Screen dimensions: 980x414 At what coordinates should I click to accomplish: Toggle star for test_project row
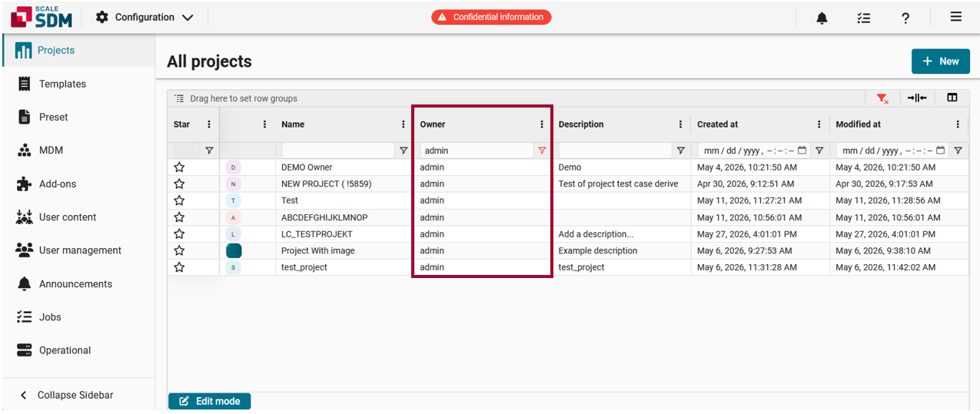(x=179, y=267)
